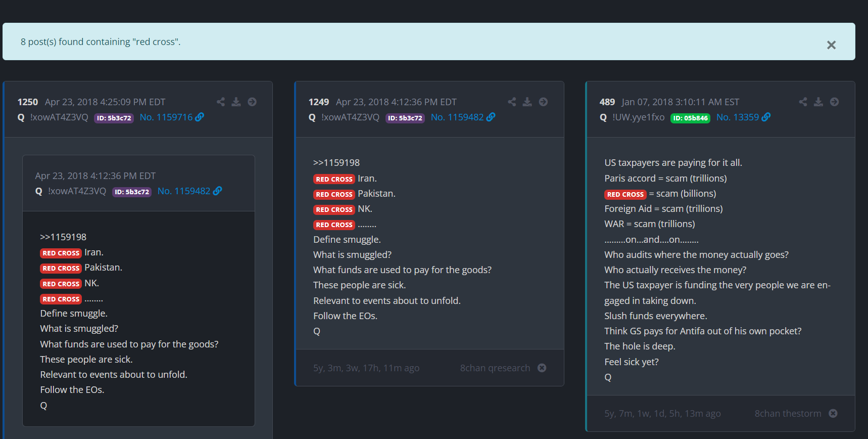Click date Jan 07, 2018 3:10:11 AM EST

tap(681, 102)
